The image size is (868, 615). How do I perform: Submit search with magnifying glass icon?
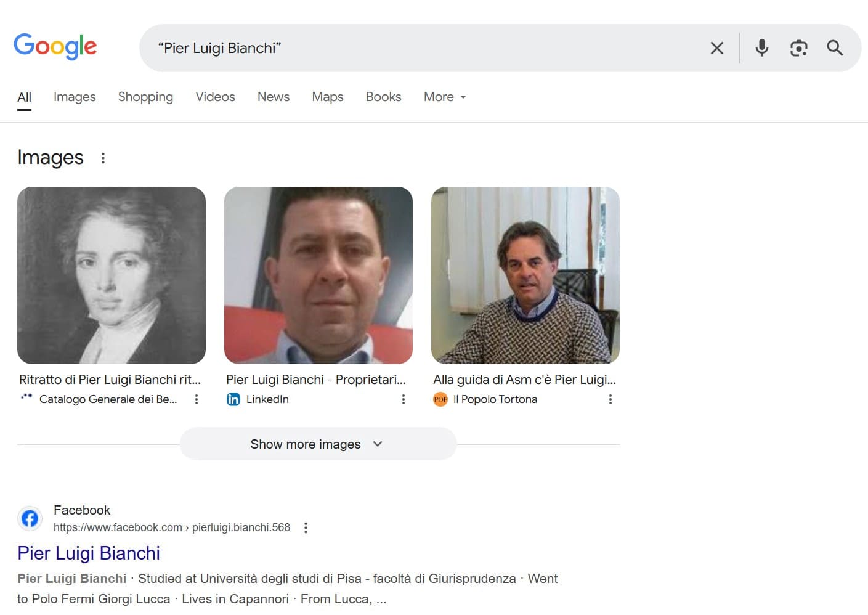tap(835, 48)
